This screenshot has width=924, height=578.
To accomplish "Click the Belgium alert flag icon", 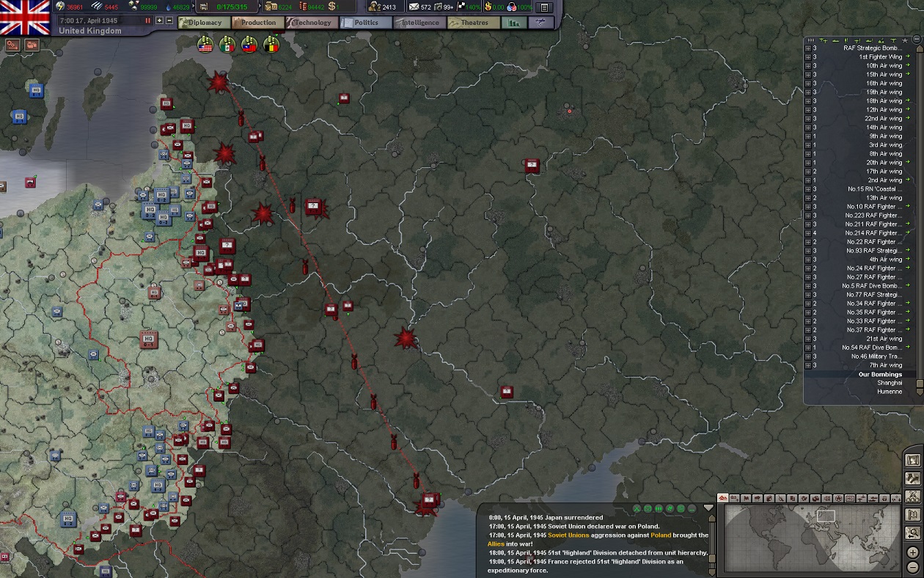I will click(x=271, y=45).
